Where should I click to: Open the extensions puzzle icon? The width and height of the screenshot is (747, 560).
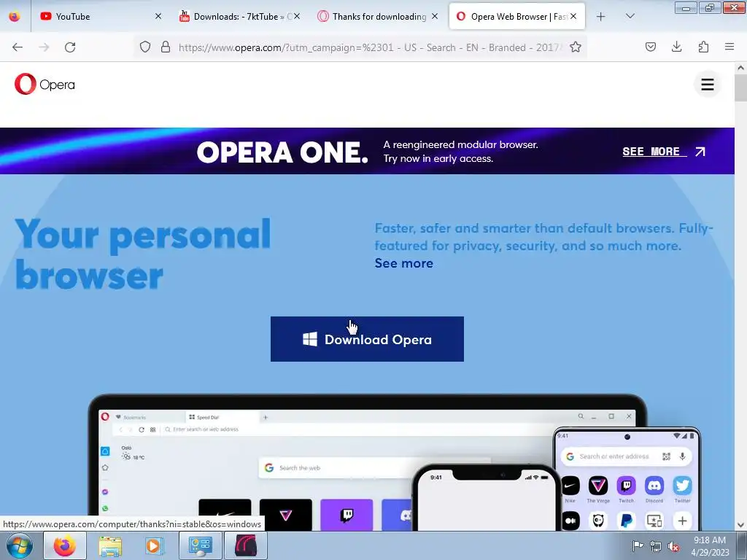click(703, 47)
